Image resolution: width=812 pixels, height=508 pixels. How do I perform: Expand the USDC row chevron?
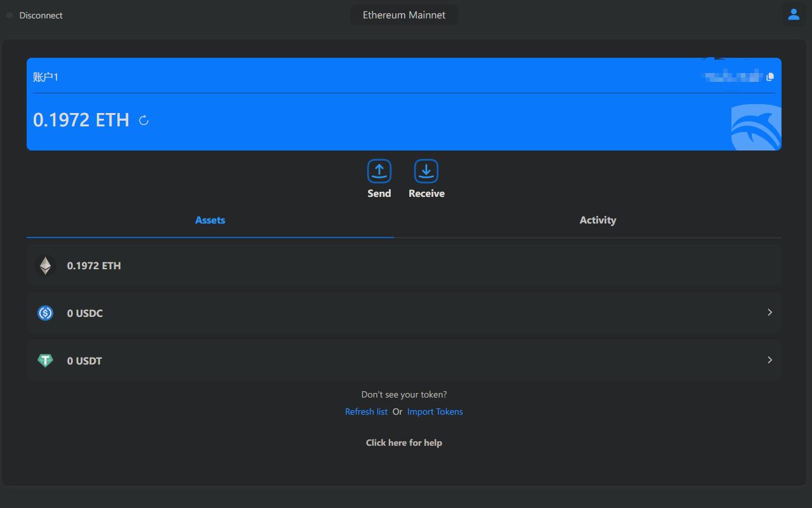[769, 312]
